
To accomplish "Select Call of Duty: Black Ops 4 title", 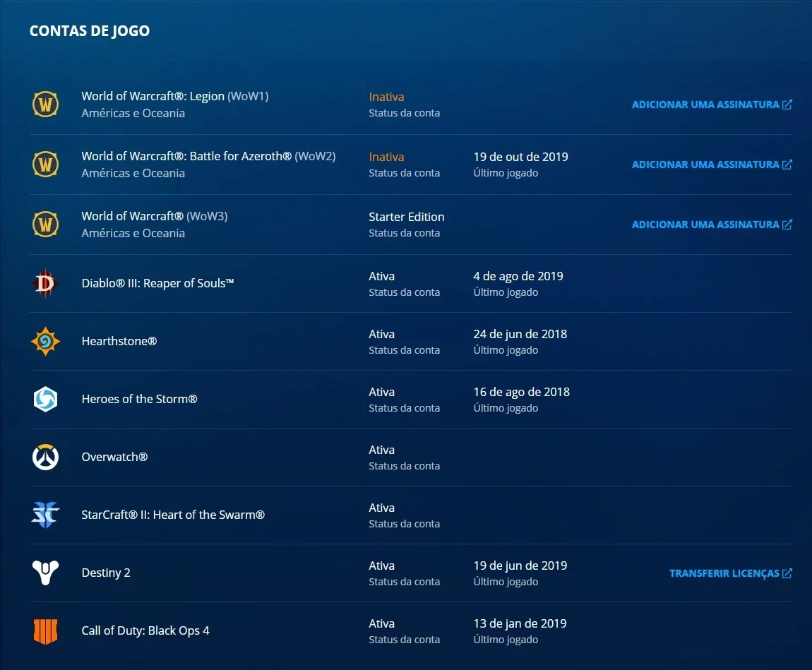I will [x=145, y=630].
